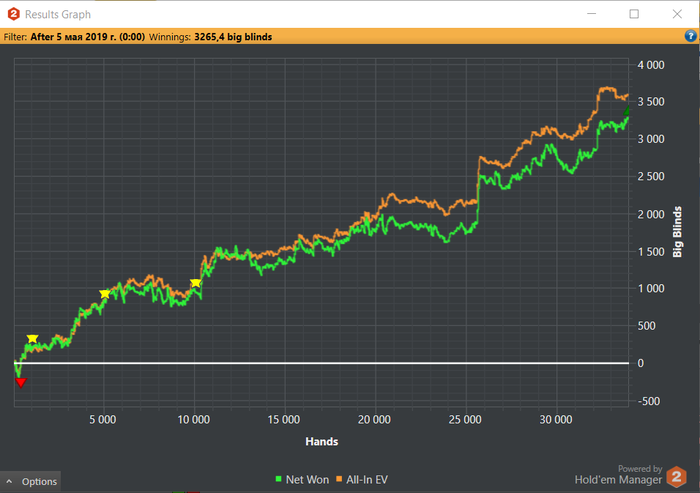Expand the Options panel

click(x=31, y=481)
